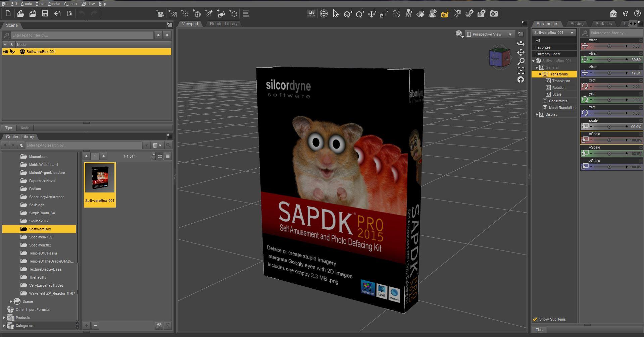Toggle the xScale proportional lock icon
The width and height of the screenshot is (644, 337).
click(585, 140)
